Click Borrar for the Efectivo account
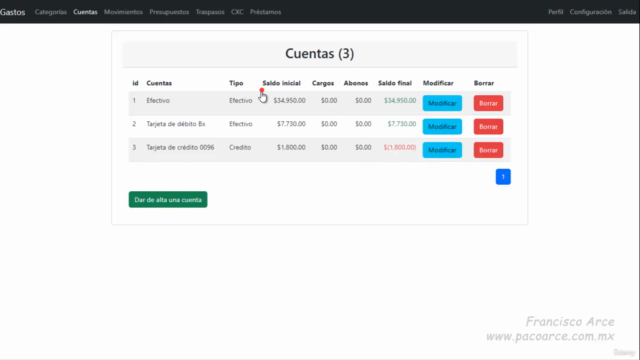This screenshot has height=360, width=640. (x=488, y=103)
